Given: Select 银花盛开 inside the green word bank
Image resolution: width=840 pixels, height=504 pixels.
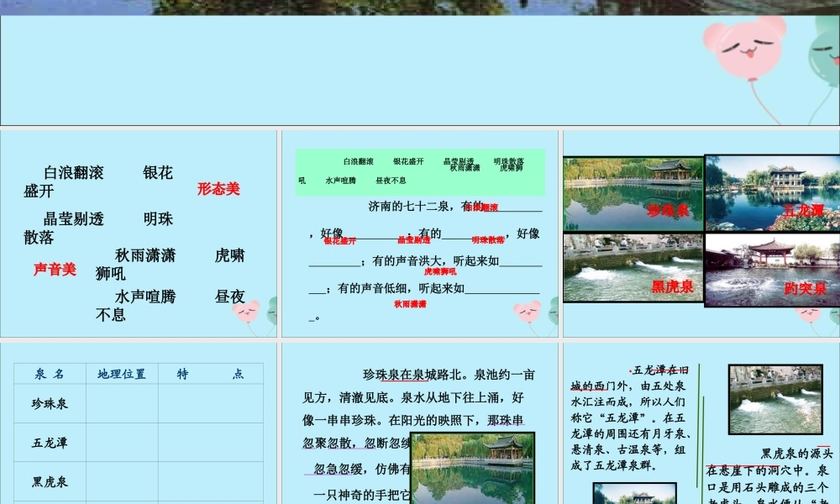Looking at the screenshot, I should [408, 161].
